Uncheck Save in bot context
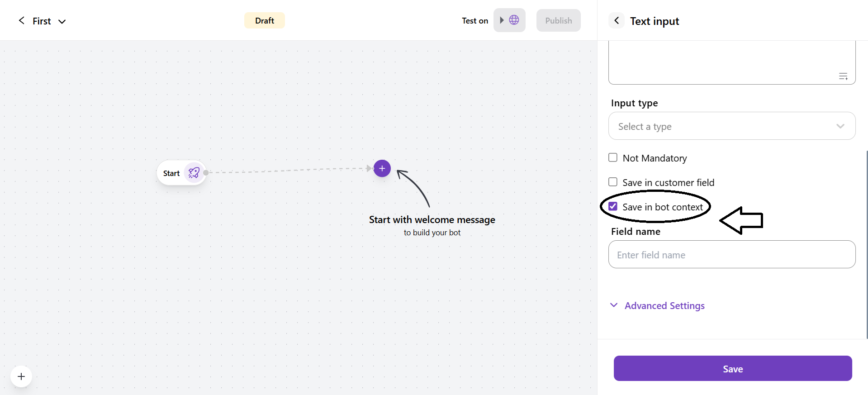Viewport: 868px width, 395px height. point(613,207)
